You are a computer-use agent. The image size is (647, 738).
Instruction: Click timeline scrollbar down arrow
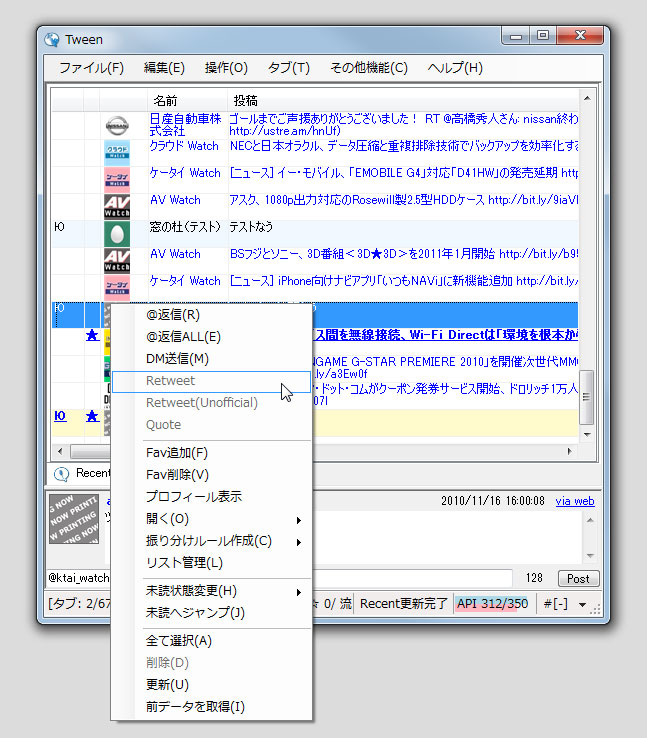pyautogui.click(x=587, y=434)
